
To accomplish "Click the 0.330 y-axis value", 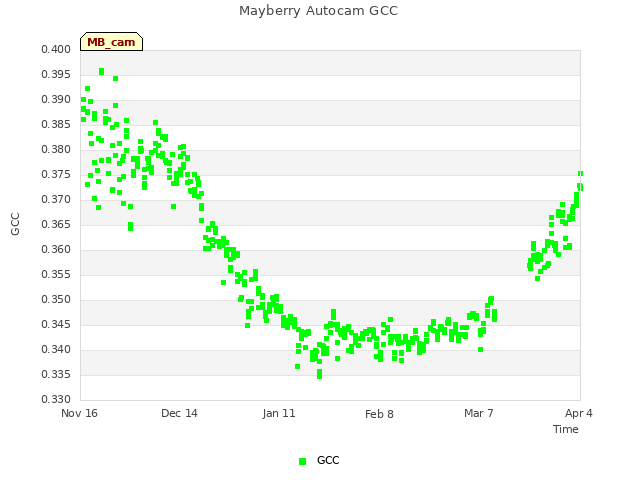I will tap(56, 399).
